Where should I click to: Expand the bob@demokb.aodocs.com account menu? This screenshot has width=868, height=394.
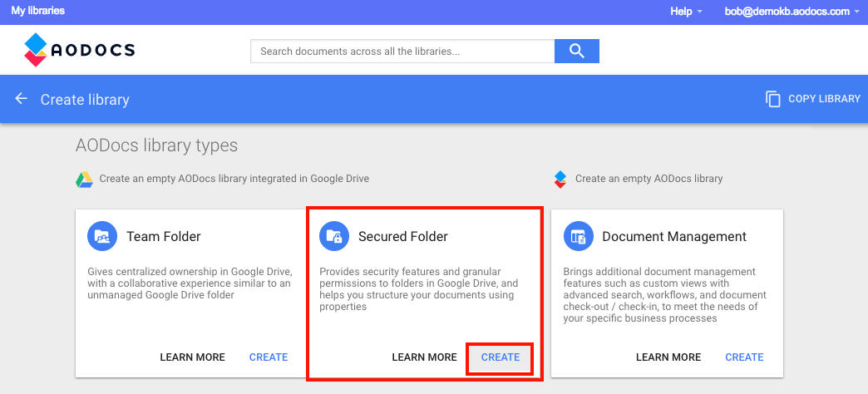tap(792, 11)
